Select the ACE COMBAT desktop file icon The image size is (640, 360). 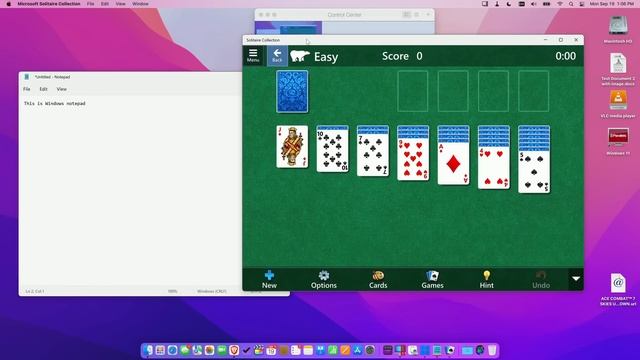click(618, 289)
